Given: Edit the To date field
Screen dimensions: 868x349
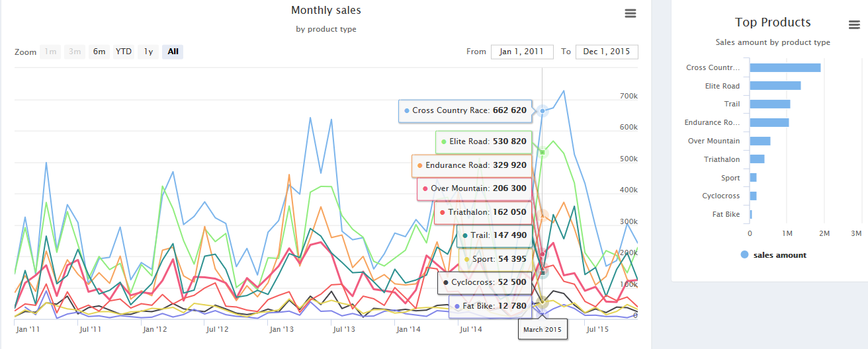Looking at the screenshot, I should pos(606,52).
